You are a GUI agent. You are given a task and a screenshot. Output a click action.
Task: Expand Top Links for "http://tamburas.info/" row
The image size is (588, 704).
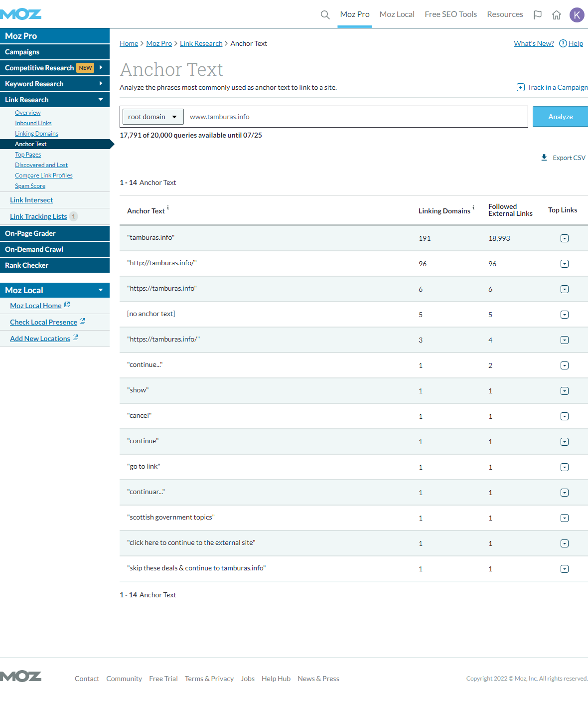tap(565, 264)
